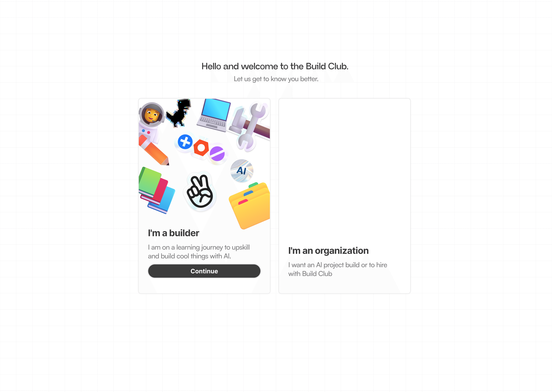Click the blue plus circle sticker
552x392 pixels.
tap(185, 142)
